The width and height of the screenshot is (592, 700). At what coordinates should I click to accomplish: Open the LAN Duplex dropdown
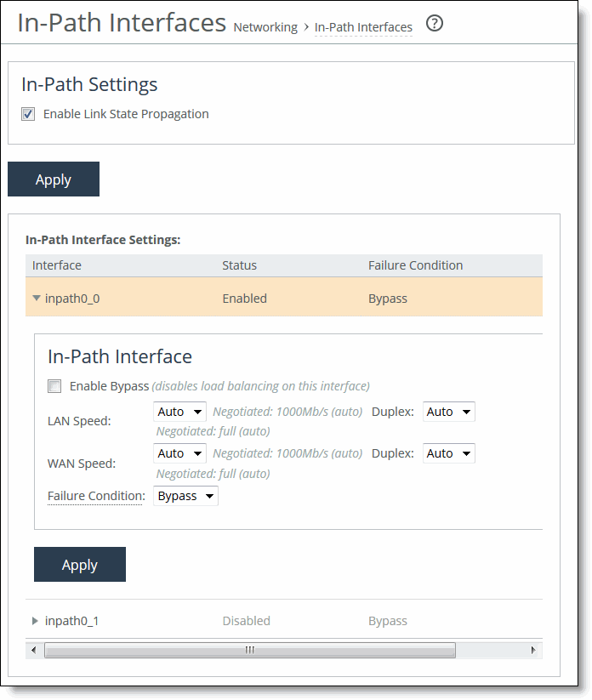click(x=448, y=411)
